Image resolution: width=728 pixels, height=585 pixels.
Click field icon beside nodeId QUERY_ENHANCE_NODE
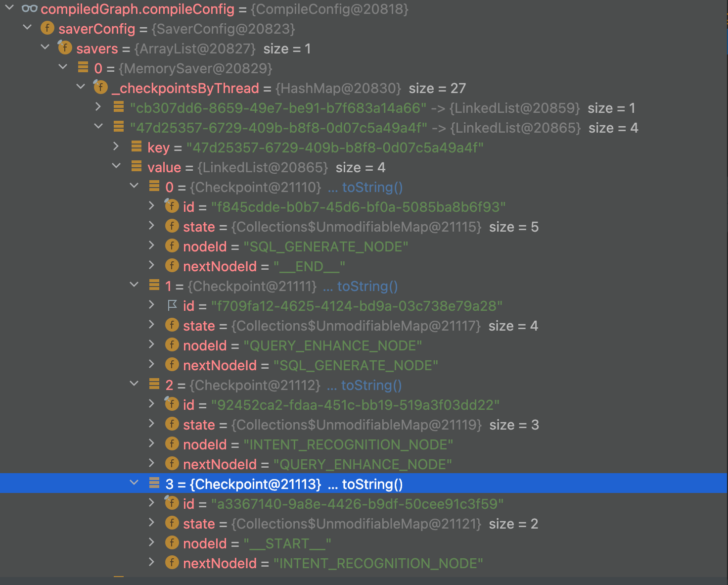pyautogui.click(x=172, y=344)
